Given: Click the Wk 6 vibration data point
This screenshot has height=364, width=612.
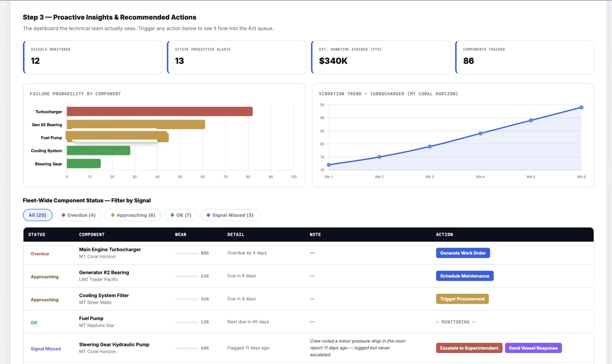Looking at the screenshot, I should coord(581,107).
